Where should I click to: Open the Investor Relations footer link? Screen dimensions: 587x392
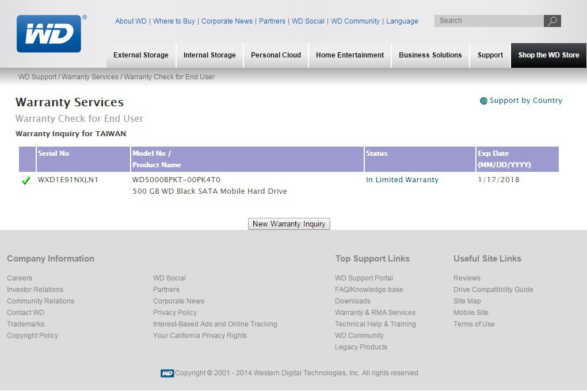(x=35, y=290)
